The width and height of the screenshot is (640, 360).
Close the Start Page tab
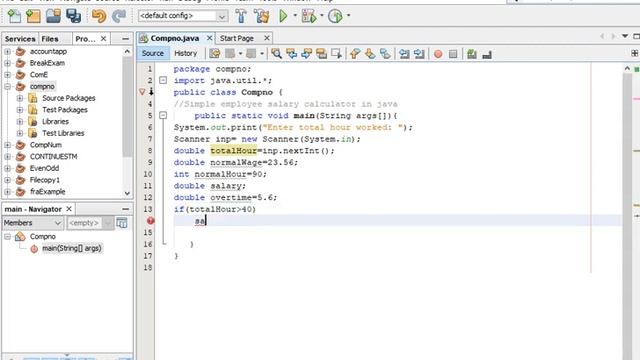click(267, 38)
